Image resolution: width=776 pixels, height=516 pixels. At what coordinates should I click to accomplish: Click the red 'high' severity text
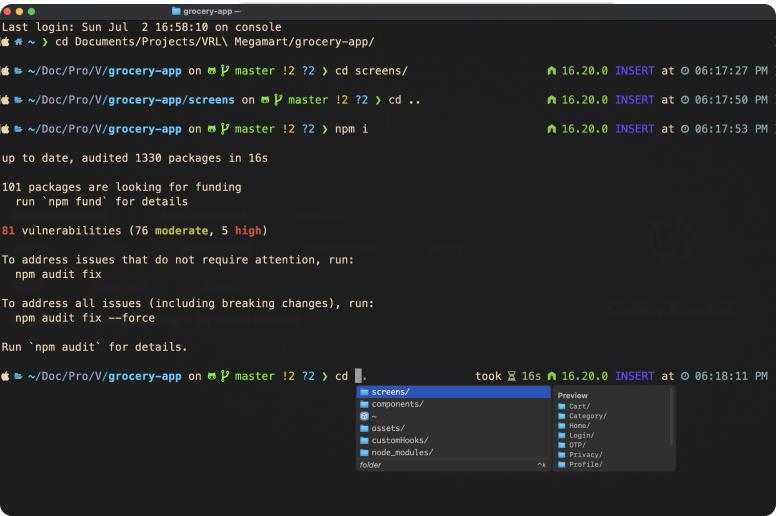click(x=248, y=231)
